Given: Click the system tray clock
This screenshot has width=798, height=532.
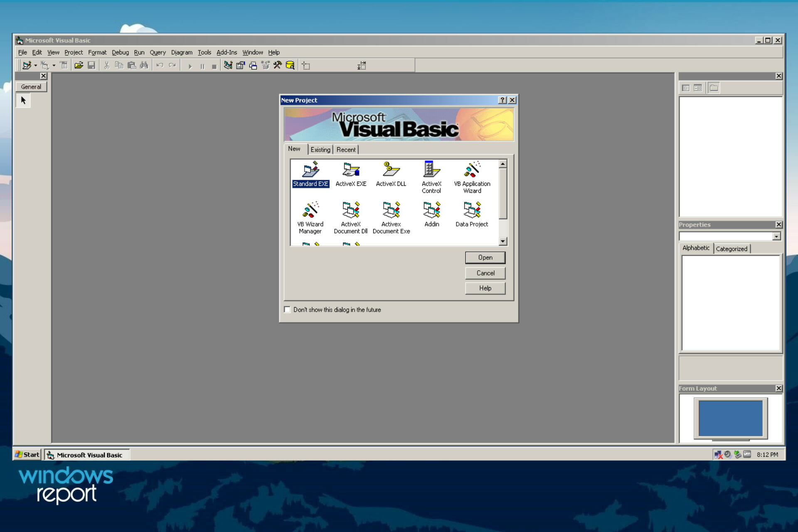Looking at the screenshot, I should (x=767, y=455).
